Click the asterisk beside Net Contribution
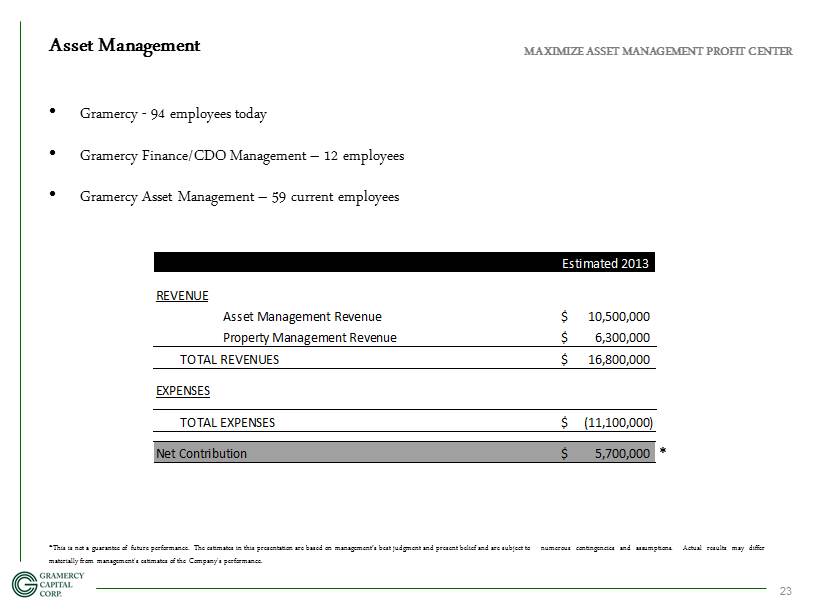 [663, 451]
